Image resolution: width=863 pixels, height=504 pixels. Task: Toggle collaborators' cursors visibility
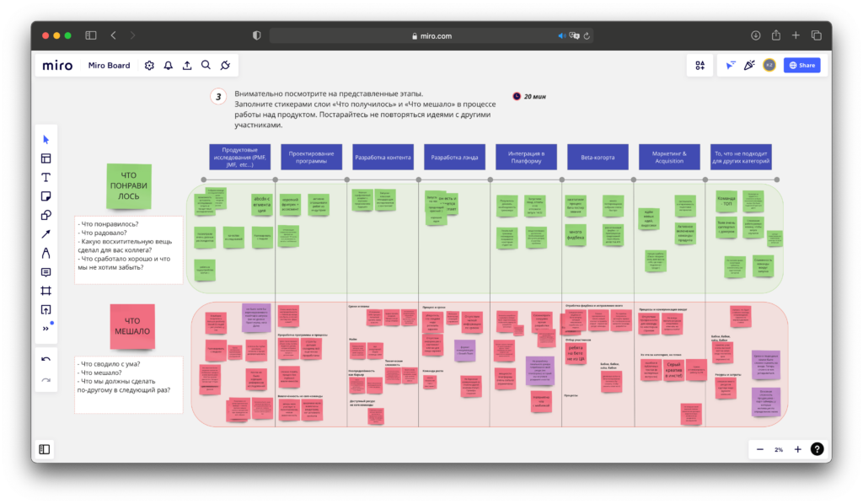[x=730, y=65]
